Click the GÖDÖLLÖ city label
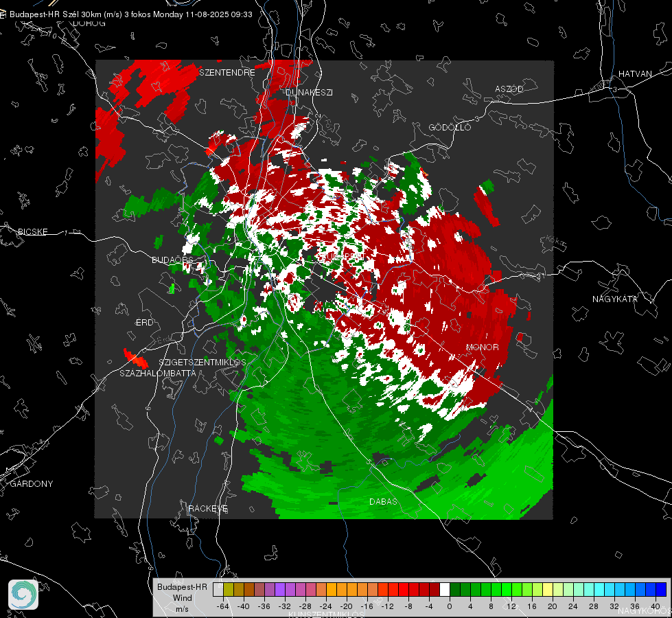Viewport: 672px width, 618px height. 450,127
